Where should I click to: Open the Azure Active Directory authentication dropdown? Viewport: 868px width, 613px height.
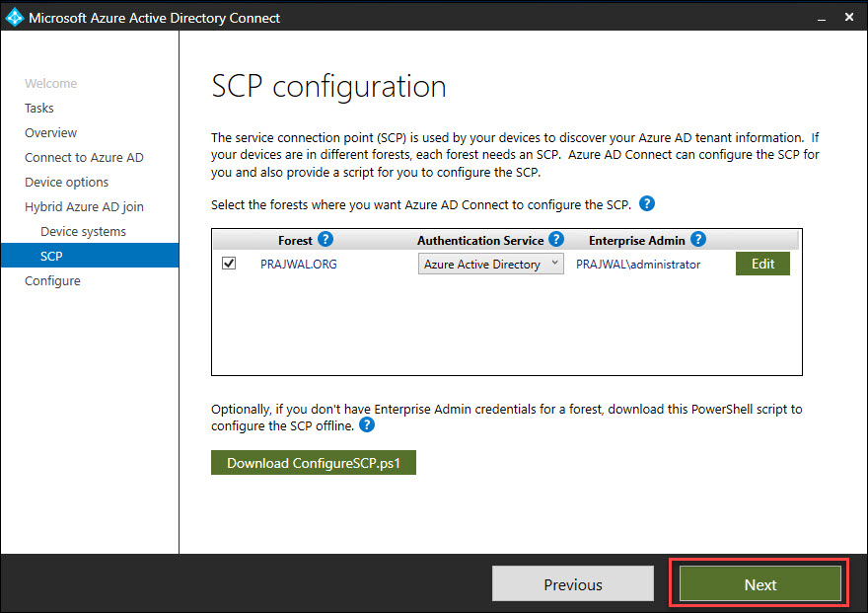click(x=490, y=264)
